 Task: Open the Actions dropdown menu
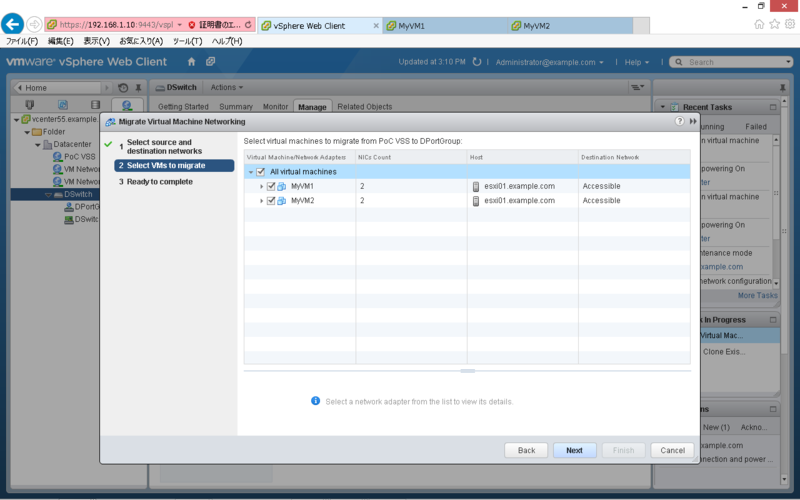pos(227,87)
